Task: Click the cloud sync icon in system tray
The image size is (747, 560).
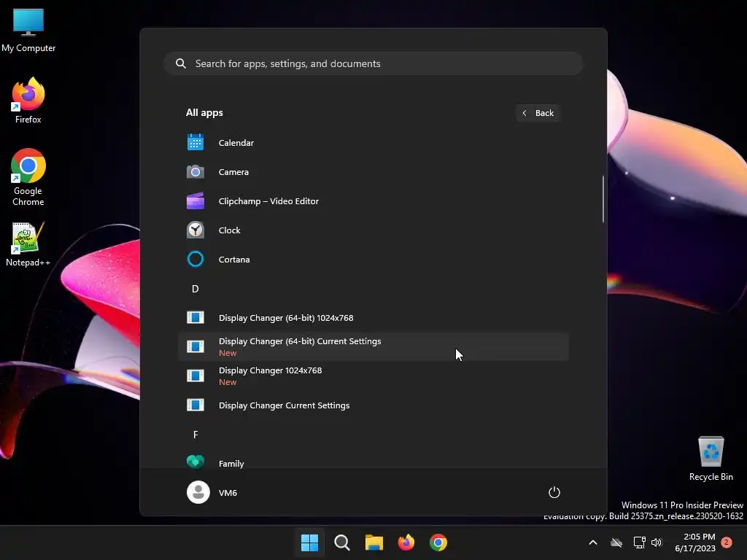Action: pyautogui.click(x=616, y=542)
